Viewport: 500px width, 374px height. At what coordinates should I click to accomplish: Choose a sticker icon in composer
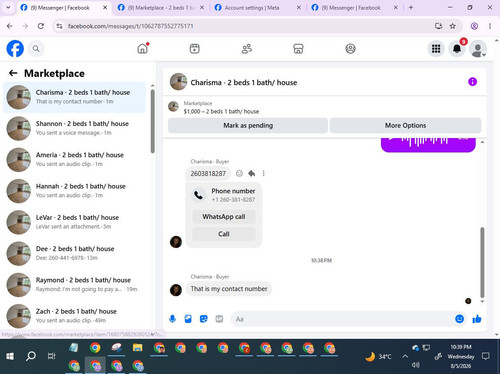click(x=203, y=319)
